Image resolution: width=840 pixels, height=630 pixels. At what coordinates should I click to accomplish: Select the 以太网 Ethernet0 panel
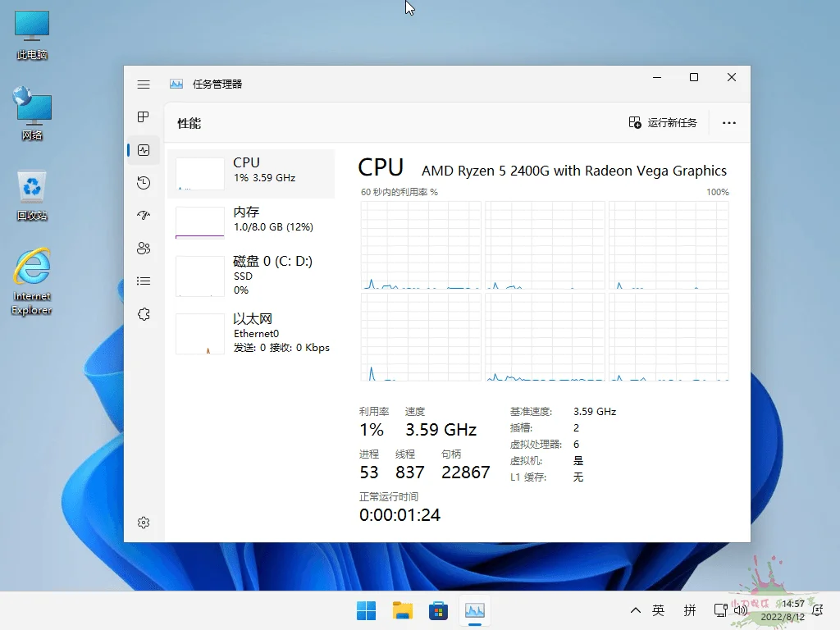coord(251,331)
